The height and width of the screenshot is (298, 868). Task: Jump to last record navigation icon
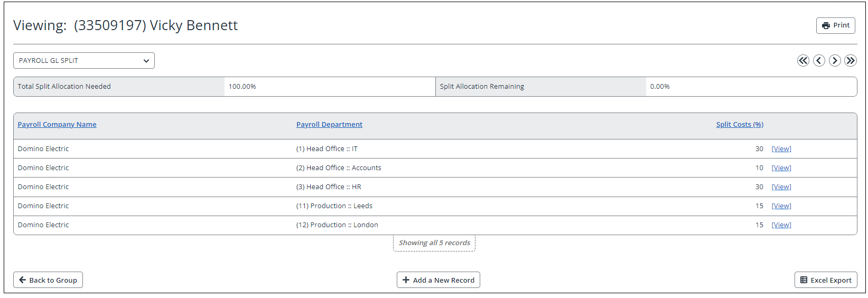(x=851, y=61)
